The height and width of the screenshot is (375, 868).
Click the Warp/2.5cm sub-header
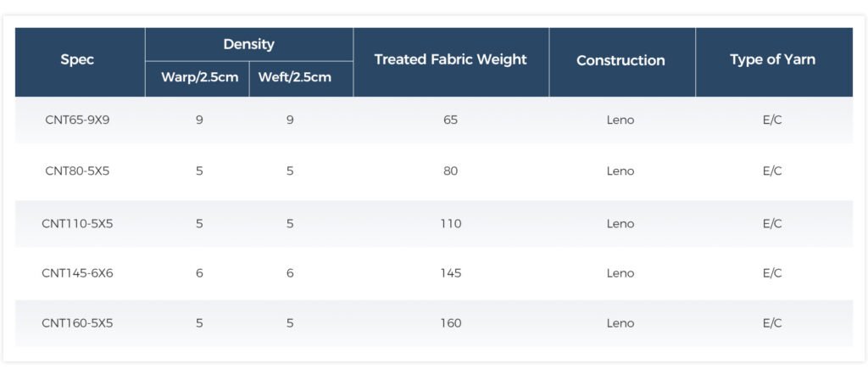pyautogui.click(x=199, y=77)
